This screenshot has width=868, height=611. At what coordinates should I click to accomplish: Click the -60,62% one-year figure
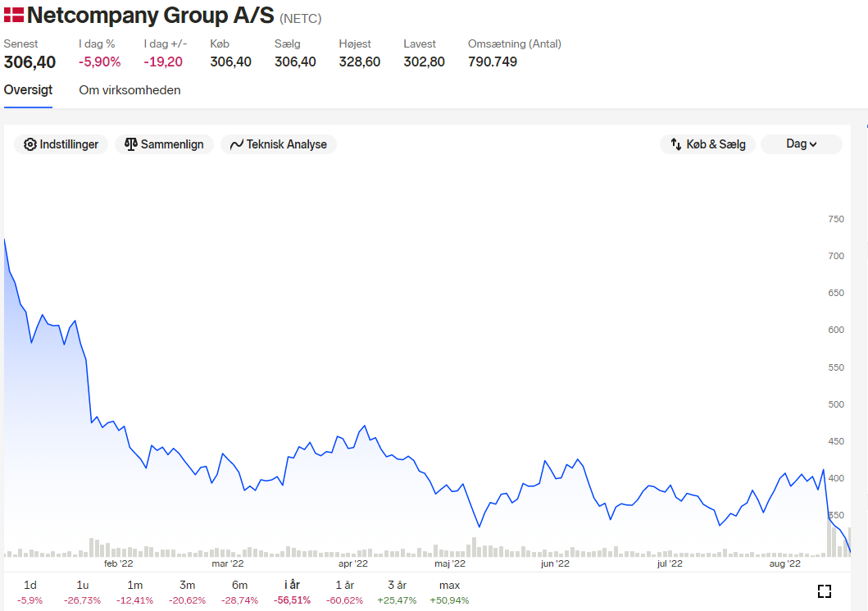click(x=344, y=600)
